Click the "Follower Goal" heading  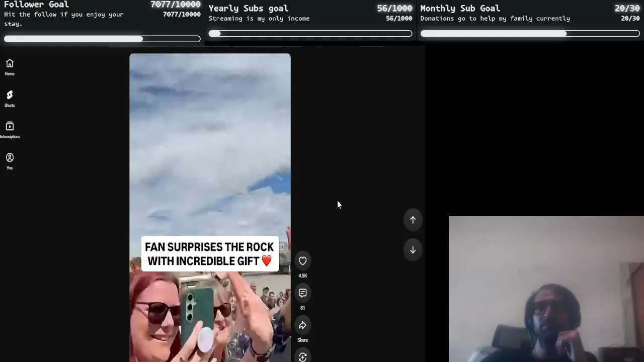(x=36, y=5)
